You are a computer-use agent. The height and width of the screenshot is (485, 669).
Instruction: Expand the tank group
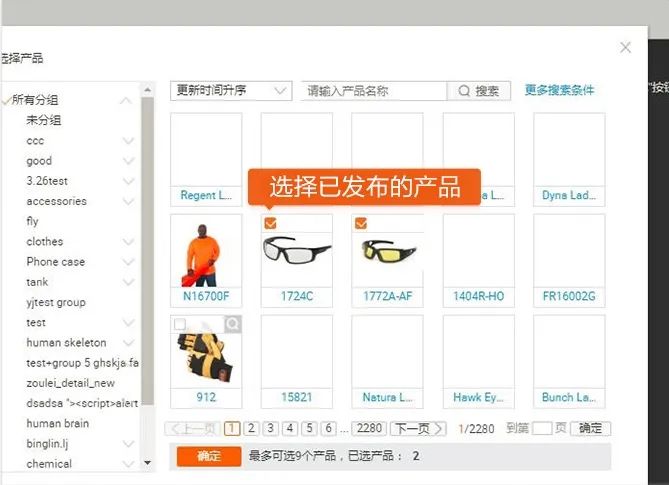pyautogui.click(x=128, y=282)
